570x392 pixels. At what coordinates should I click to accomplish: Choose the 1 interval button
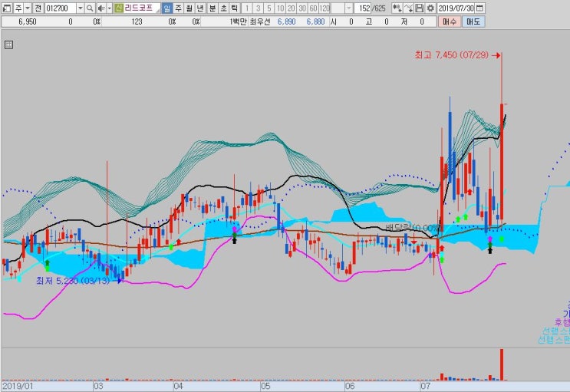[247, 8]
